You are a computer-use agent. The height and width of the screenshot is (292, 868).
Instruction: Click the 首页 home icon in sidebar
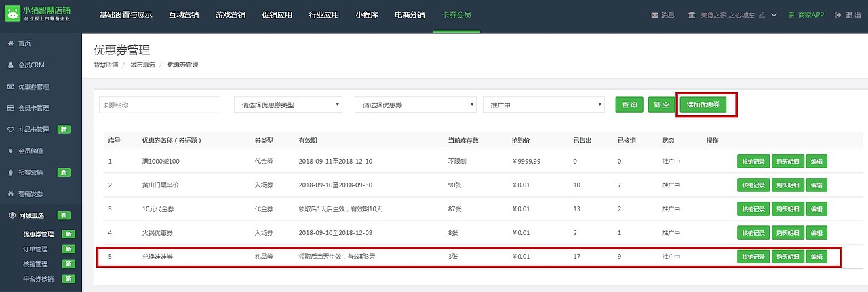click(x=11, y=43)
